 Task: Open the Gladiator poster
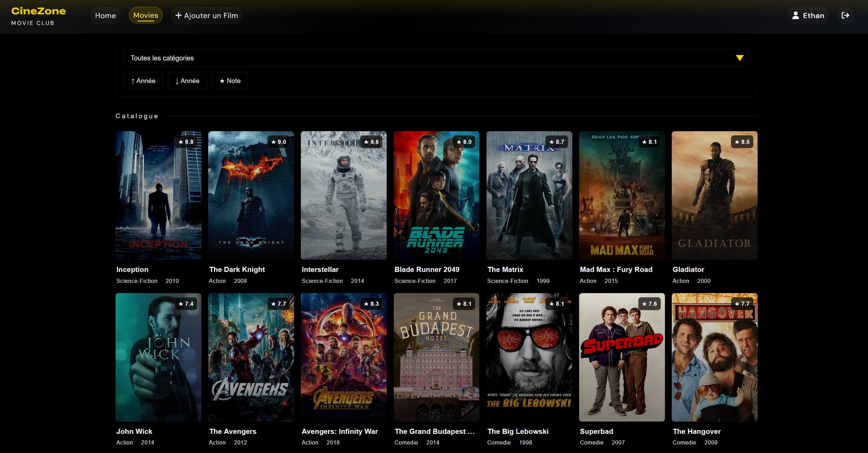pos(715,195)
